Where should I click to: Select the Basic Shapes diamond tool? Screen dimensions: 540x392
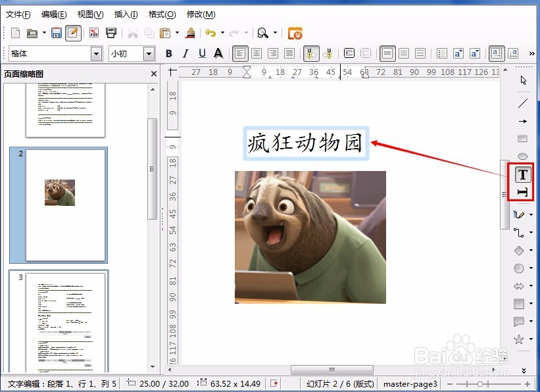[x=519, y=251]
